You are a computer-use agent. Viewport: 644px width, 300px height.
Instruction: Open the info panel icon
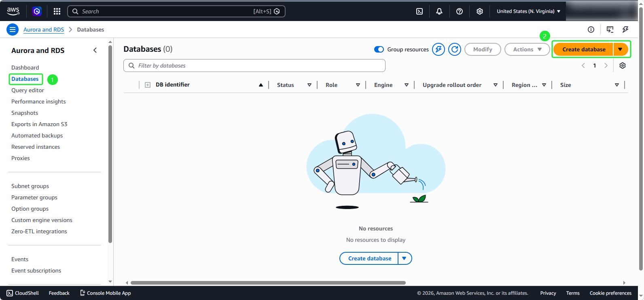click(x=591, y=30)
